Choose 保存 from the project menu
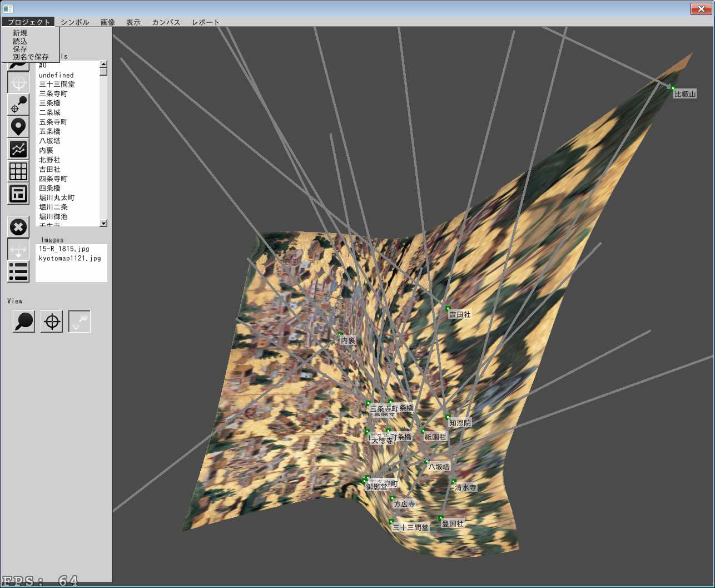The width and height of the screenshot is (715, 588). click(20, 49)
